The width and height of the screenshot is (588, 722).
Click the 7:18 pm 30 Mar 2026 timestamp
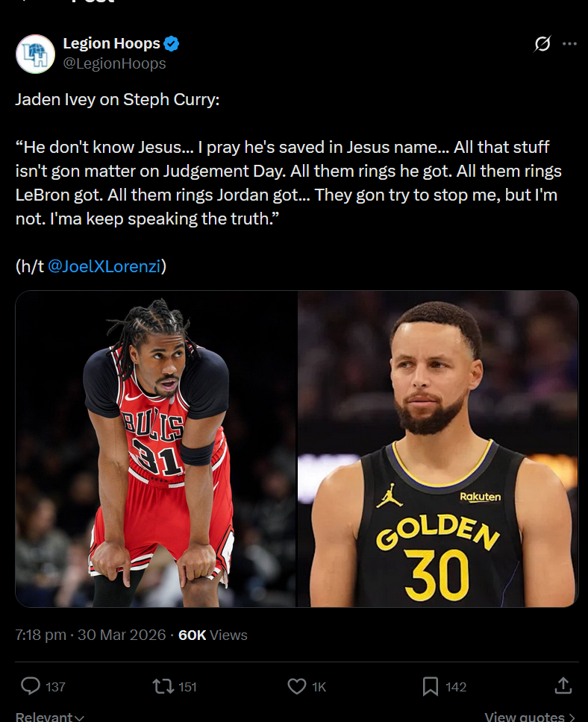(90, 635)
